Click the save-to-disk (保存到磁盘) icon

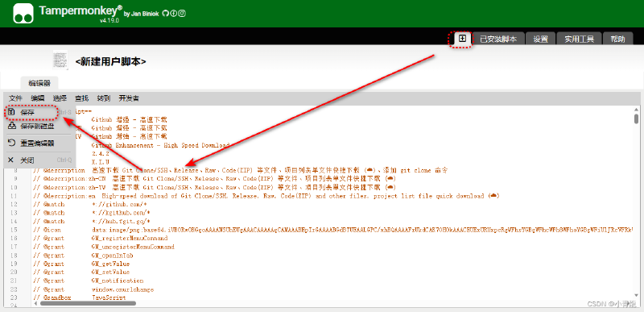coord(11,126)
